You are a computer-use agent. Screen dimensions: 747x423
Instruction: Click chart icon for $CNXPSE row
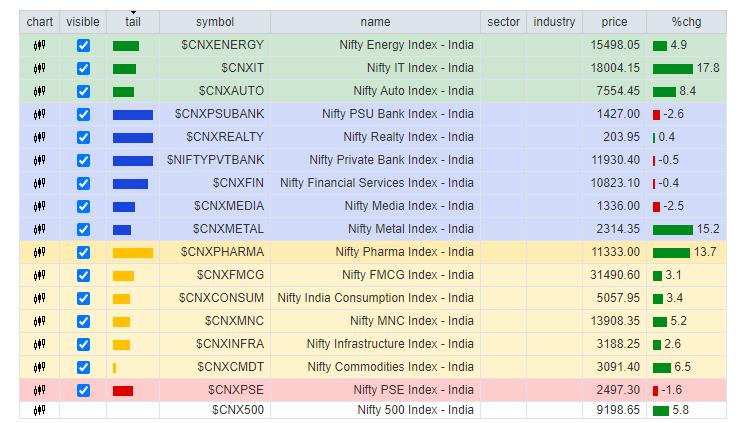(x=39, y=390)
